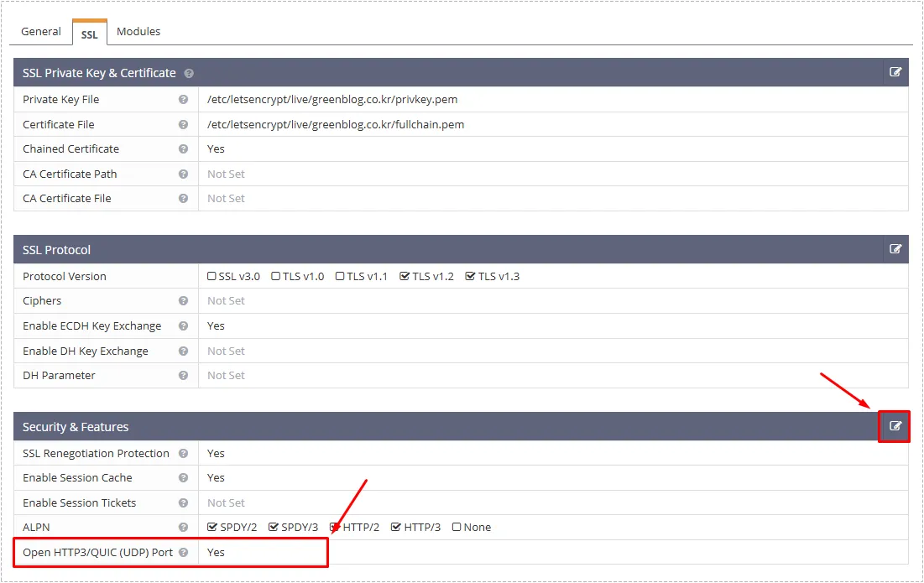Open the SSL Protocol edit icon

coord(895,249)
